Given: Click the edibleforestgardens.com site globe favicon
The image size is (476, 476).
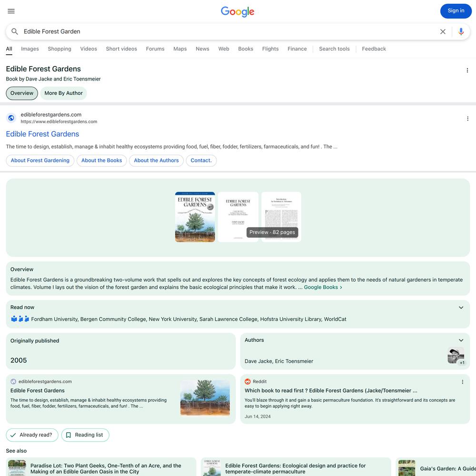Looking at the screenshot, I should pos(11,118).
